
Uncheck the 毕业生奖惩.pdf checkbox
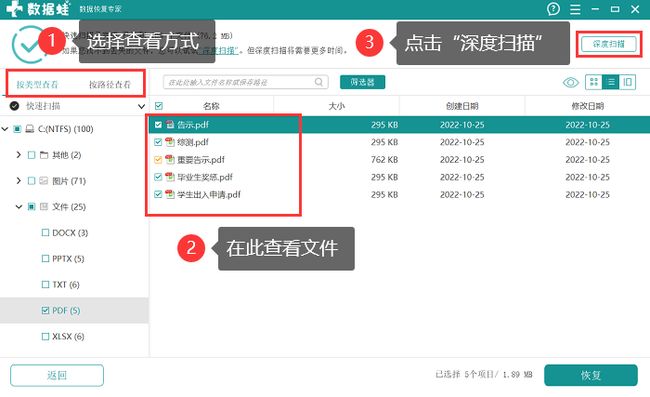point(158,177)
